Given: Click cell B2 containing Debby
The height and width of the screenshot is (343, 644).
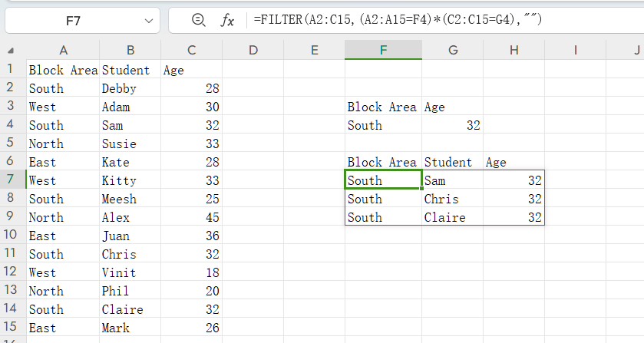Looking at the screenshot, I should [x=130, y=88].
